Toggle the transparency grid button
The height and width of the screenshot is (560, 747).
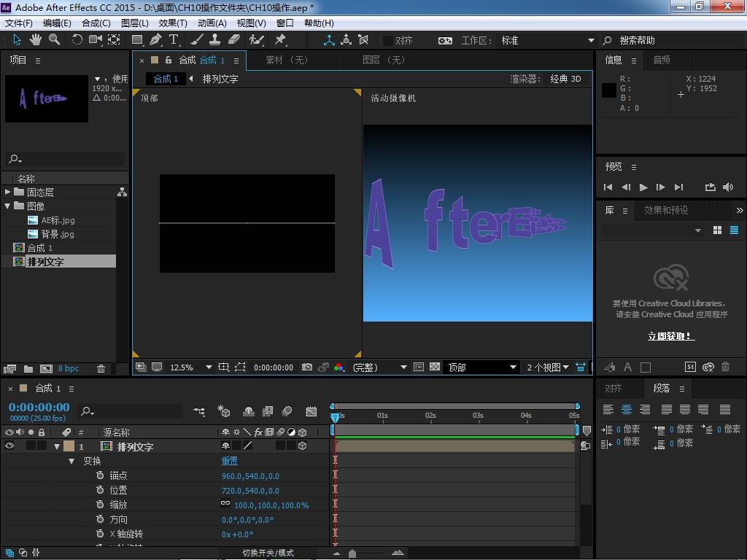[x=435, y=367]
